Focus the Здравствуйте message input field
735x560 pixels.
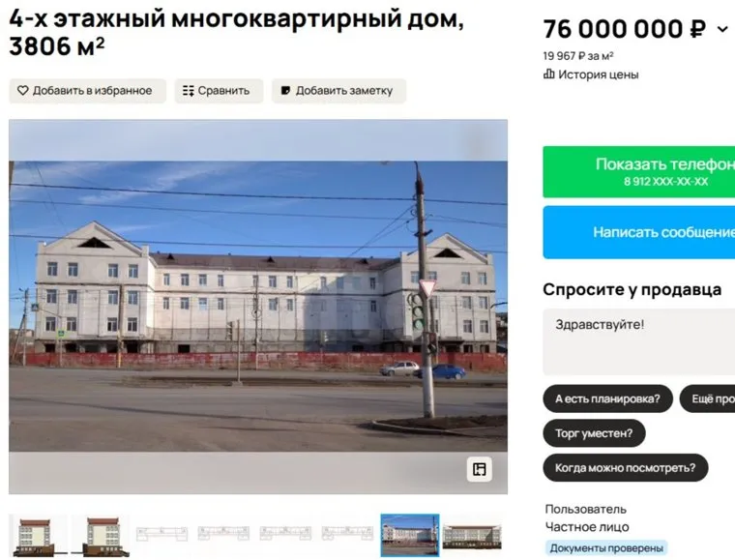click(x=639, y=341)
